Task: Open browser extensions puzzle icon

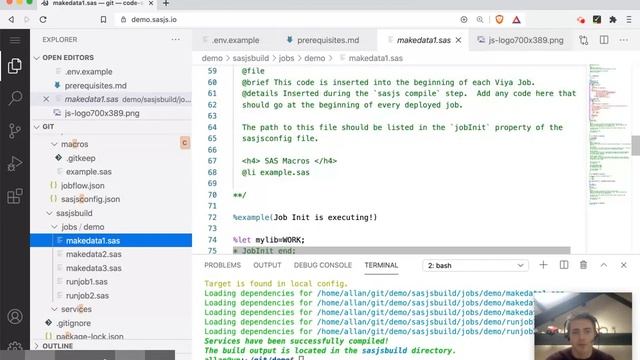Action: coord(613,20)
